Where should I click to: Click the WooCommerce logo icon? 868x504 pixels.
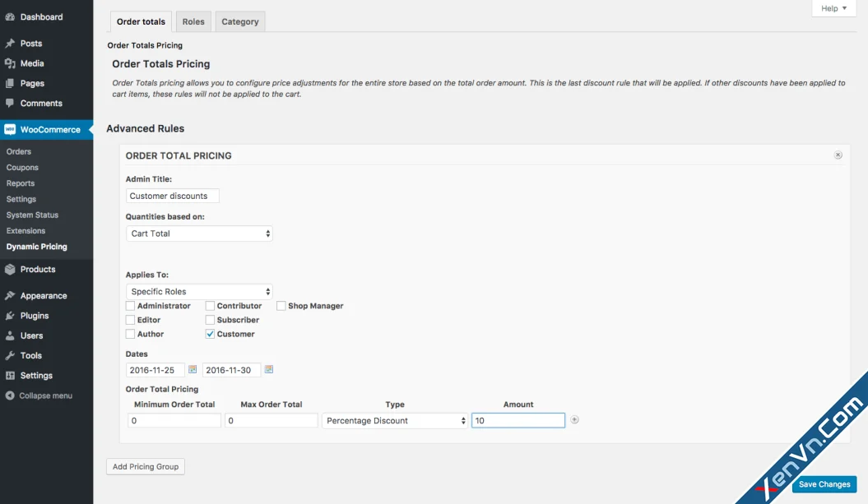tap(10, 129)
